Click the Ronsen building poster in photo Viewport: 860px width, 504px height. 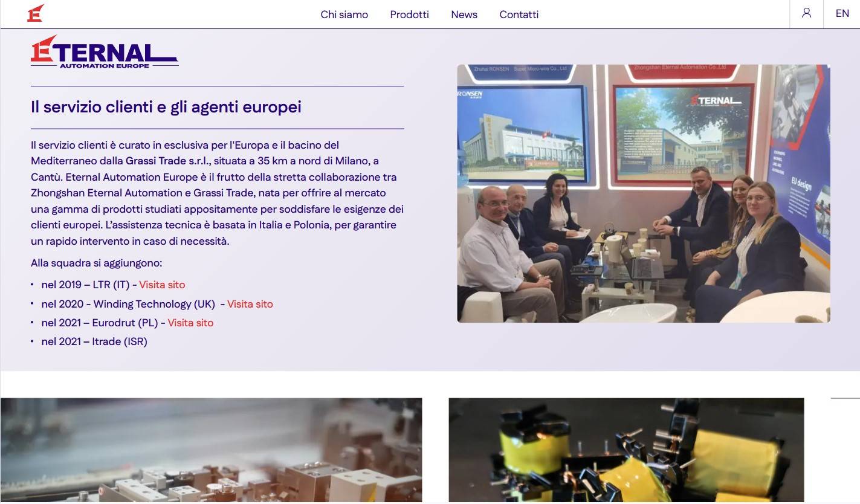(521, 135)
